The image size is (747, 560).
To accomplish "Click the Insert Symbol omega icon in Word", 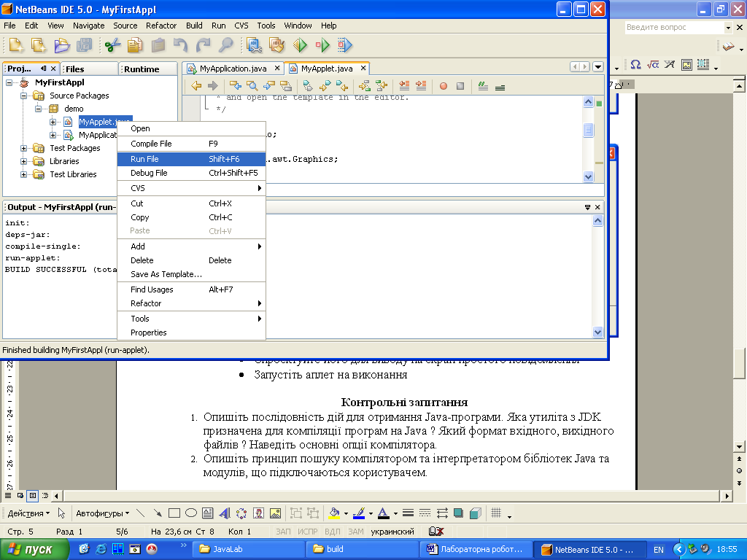I will click(635, 64).
